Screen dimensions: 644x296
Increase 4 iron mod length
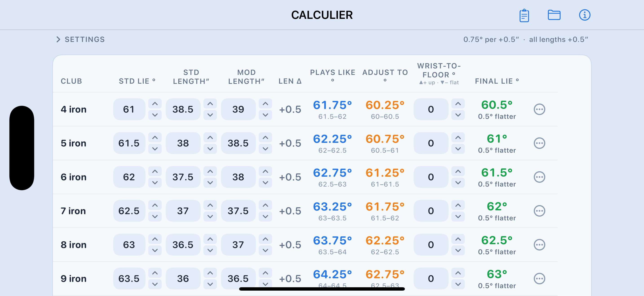coord(265,104)
